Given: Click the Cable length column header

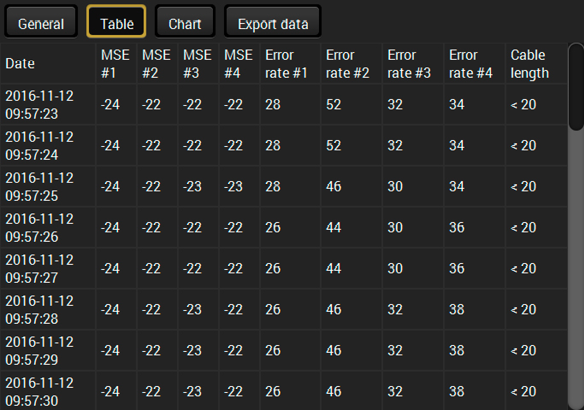Looking at the screenshot, I should tap(536, 63).
